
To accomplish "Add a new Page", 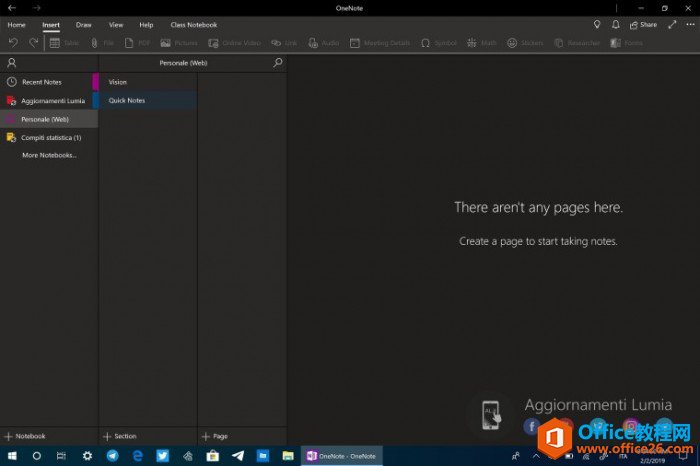I will tap(215, 436).
